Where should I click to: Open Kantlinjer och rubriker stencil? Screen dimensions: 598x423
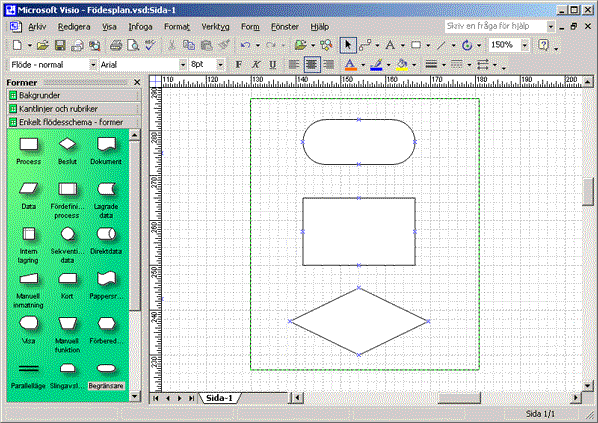coord(74,109)
